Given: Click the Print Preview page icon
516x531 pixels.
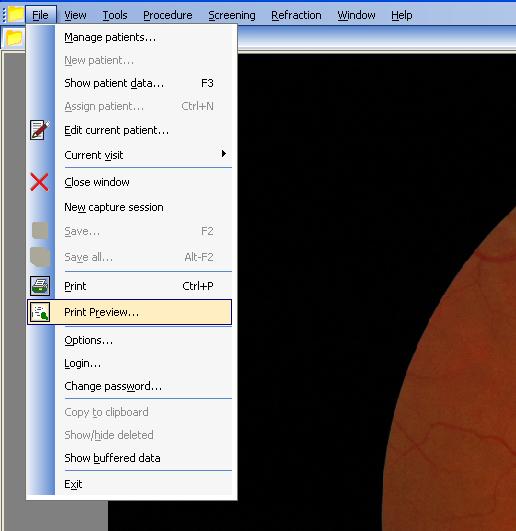Looking at the screenshot, I should pos(40,312).
